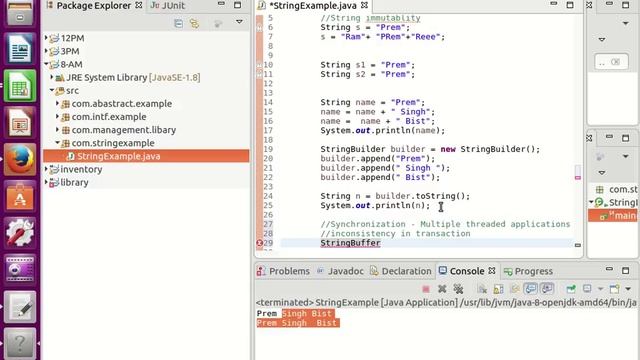Click Open Console icon

point(614,289)
